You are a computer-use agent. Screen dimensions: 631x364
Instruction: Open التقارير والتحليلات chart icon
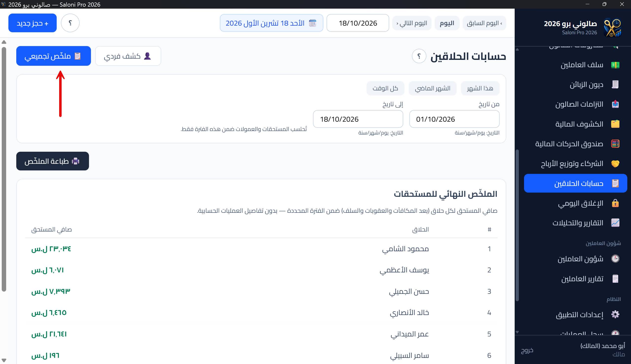615,223
